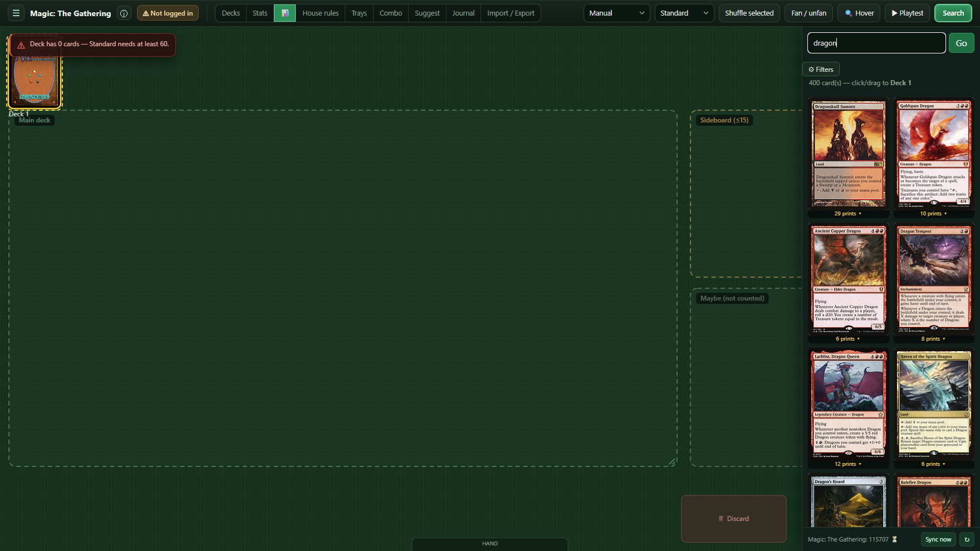The image size is (980, 551).
Task: Click the Dragon Tempest card
Action: coord(934,279)
